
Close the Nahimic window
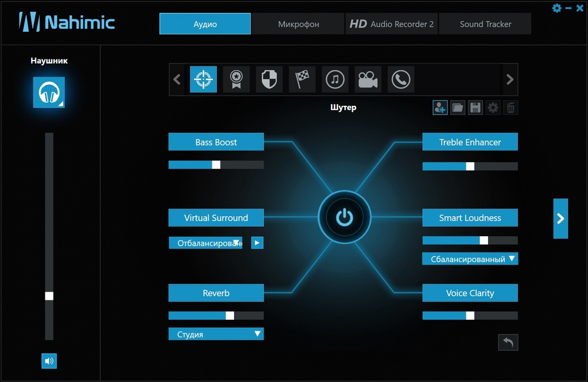(580, 8)
